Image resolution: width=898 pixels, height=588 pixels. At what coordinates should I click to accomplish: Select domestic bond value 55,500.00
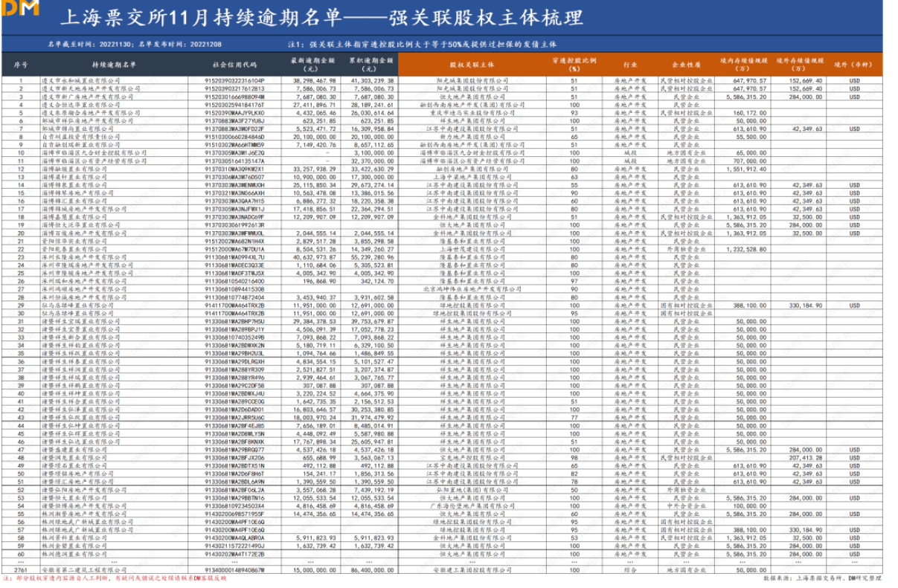pyautogui.click(x=752, y=137)
